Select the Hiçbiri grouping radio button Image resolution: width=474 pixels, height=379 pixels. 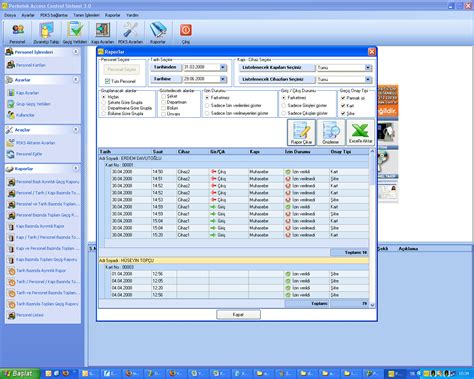click(104, 97)
